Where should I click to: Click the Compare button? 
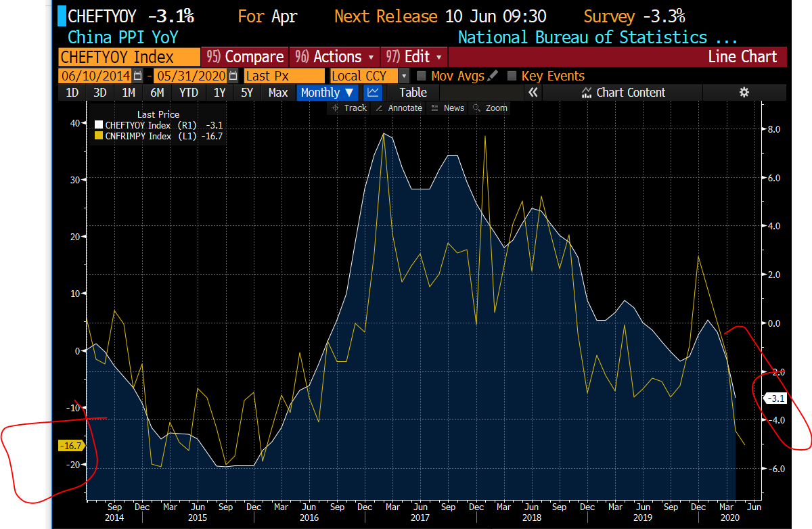coord(245,57)
